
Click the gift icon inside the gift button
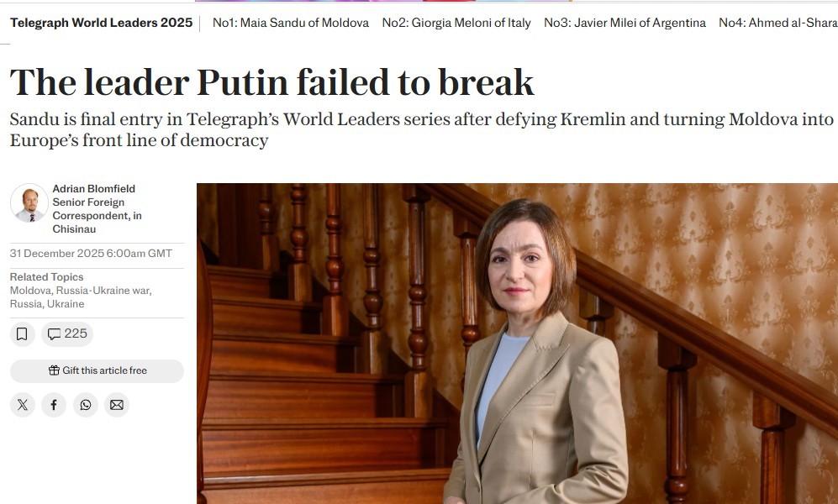[56, 370]
